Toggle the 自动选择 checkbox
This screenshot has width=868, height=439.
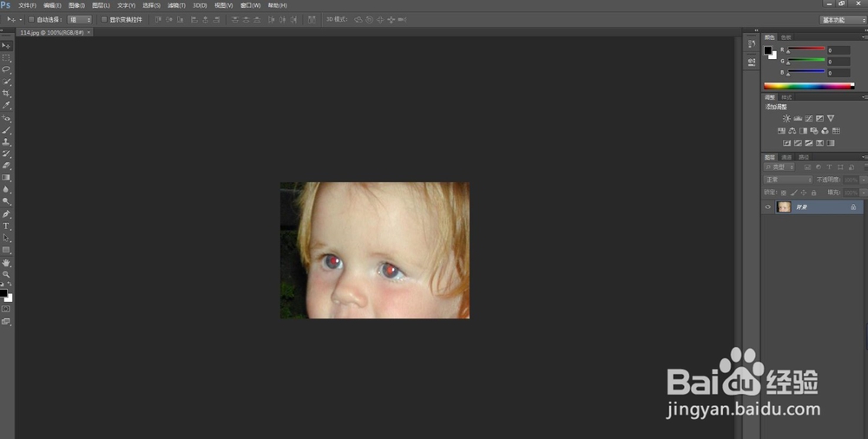pos(31,19)
